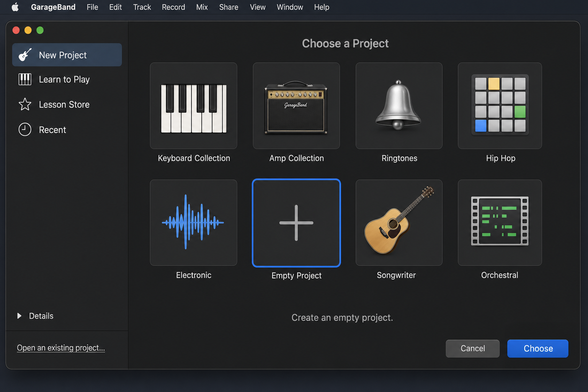
Task: Close the window with the red button
Action: pos(16,30)
